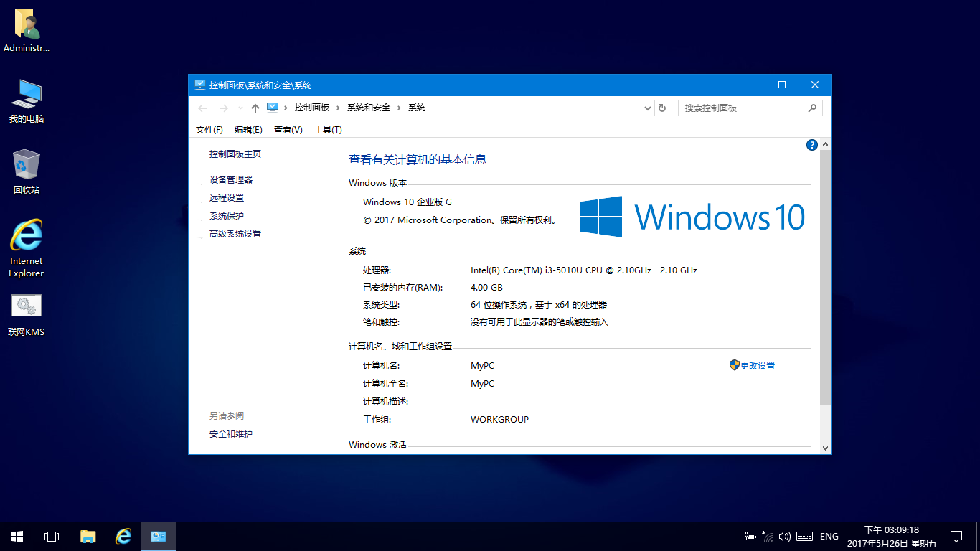Click the back navigation arrow
The width and height of the screenshot is (980, 551).
point(202,108)
